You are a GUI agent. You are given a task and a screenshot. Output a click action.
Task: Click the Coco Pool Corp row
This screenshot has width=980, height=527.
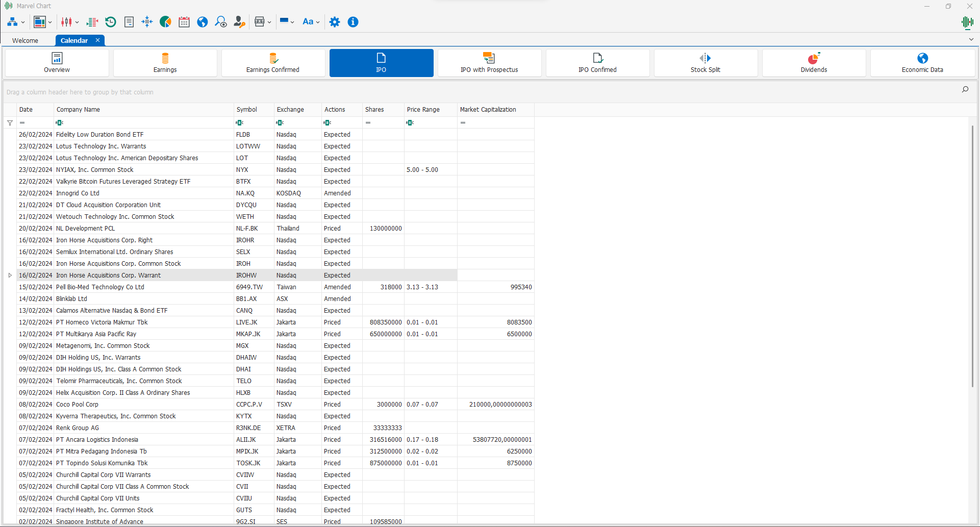275,405
